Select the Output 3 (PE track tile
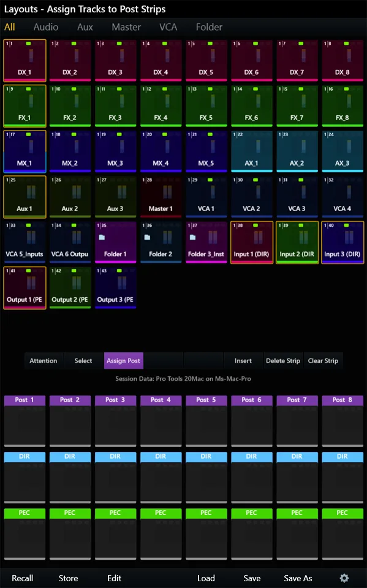367x588 pixels. coord(115,288)
